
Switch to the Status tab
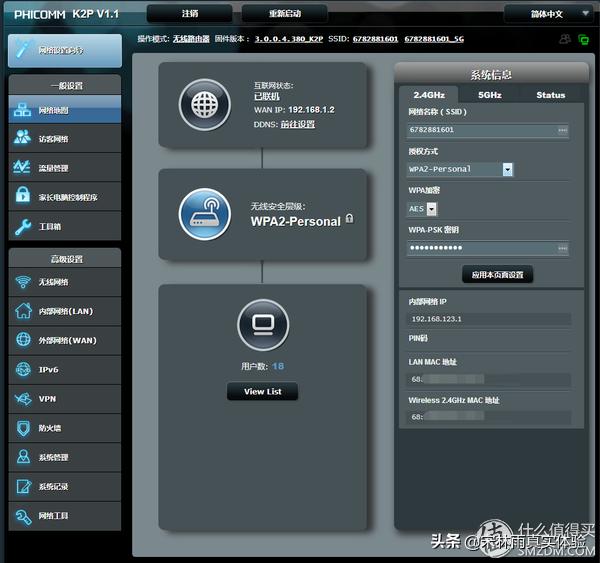pos(550,95)
